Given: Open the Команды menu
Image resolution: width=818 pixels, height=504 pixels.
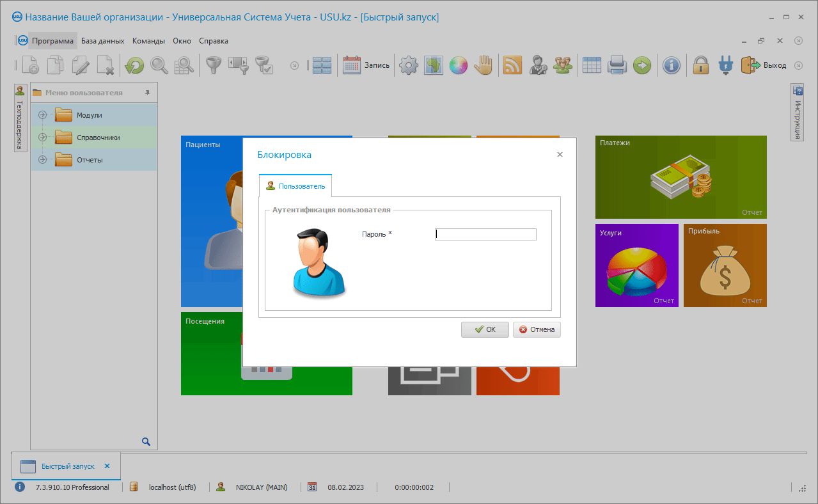Looking at the screenshot, I should [148, 41].
